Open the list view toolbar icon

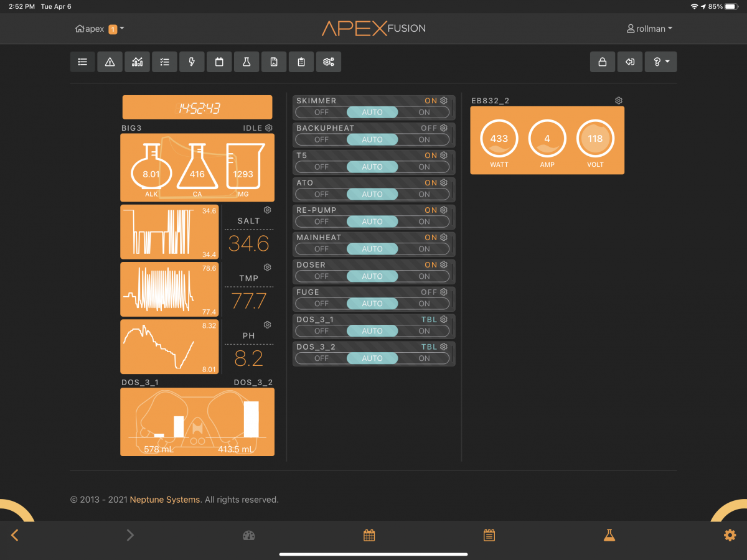click(x=82, y=62)
